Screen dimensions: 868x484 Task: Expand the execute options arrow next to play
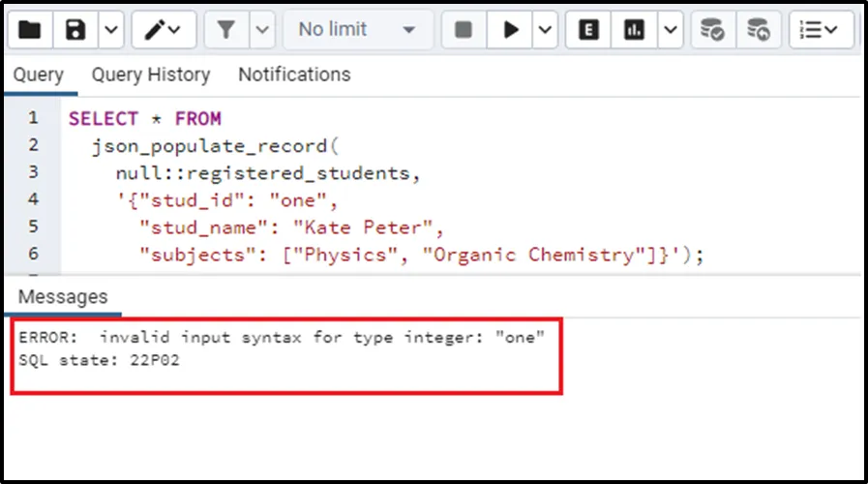coord(546,30)
